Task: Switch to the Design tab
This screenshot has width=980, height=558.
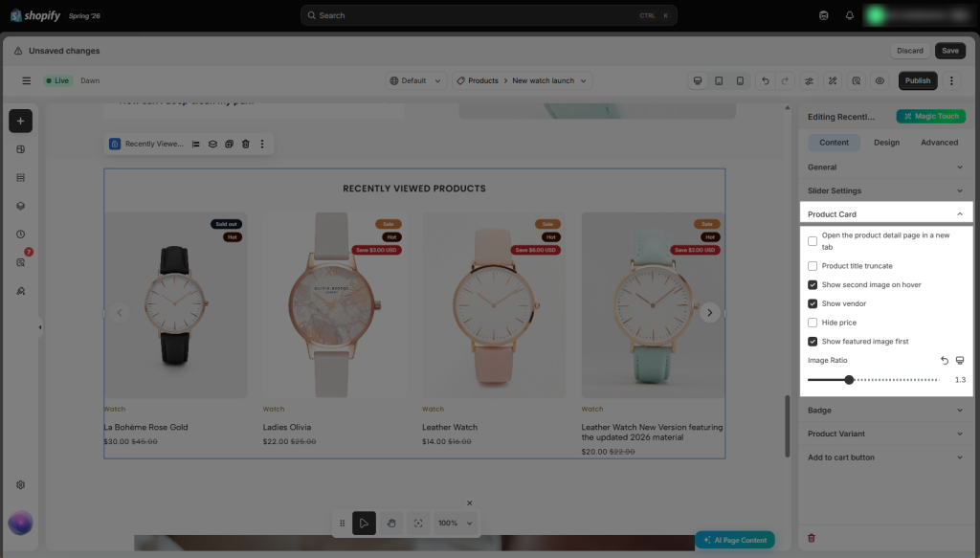Action: [886, 143]
